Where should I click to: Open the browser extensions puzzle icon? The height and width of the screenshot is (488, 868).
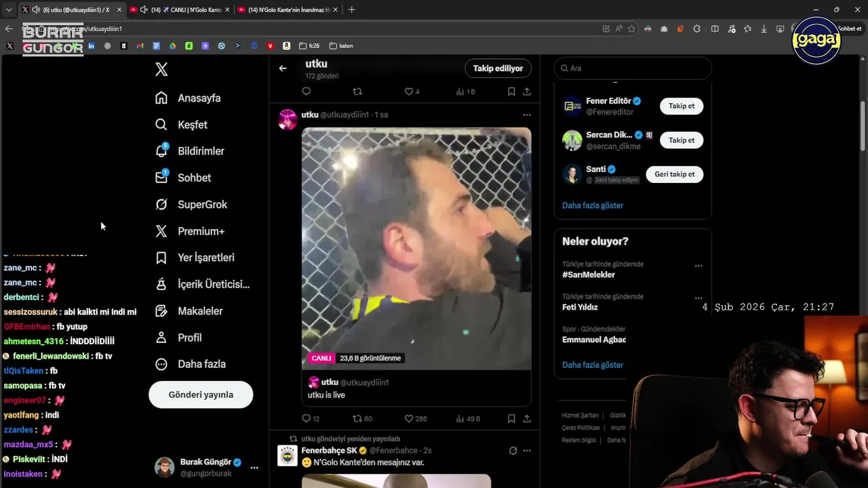tap(696, 28)
